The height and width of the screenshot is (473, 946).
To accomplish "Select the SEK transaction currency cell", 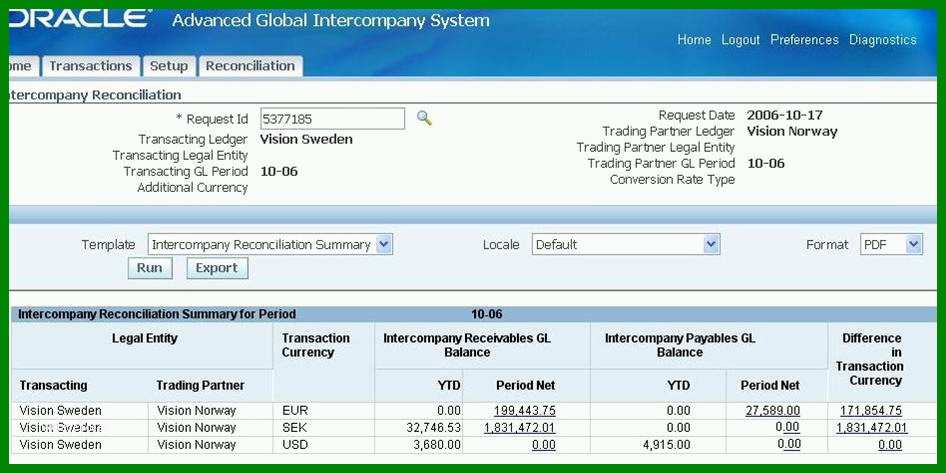I will [294, 428].
